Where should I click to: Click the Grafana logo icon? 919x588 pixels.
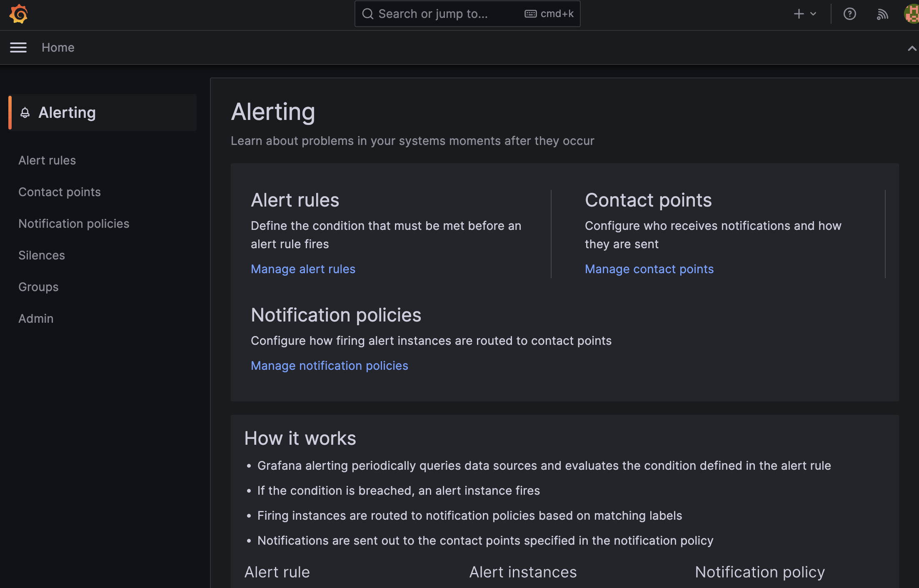click(x=19, y=14)
